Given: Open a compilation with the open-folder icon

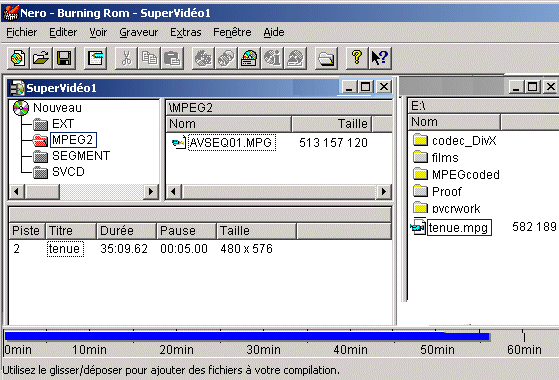Looking at the screenshot, I should point(41,58).
